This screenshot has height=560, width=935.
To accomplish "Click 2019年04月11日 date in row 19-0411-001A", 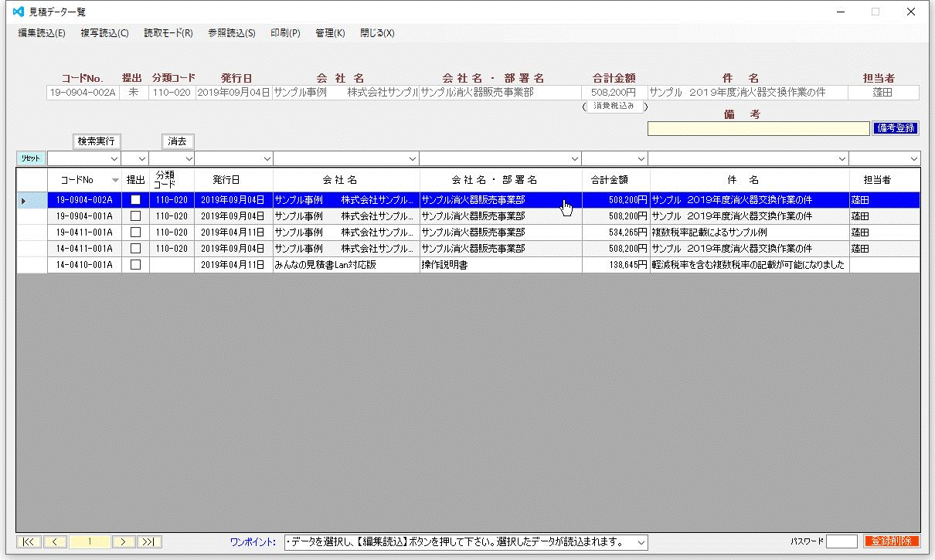I will (233, 232).
